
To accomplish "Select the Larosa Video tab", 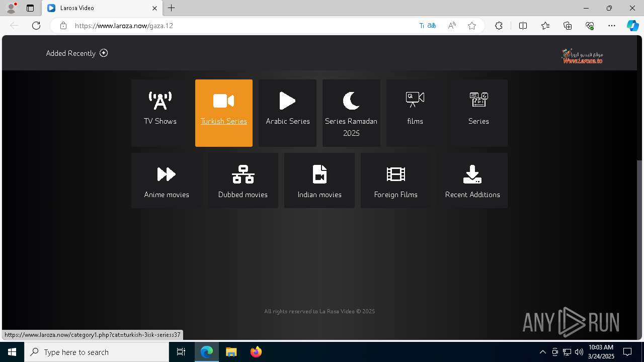I will (x=102, y=8).
